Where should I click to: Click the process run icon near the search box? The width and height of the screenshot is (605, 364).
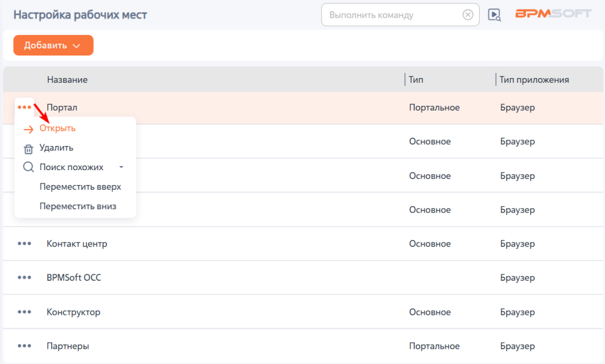pyautogui.click(x=495, y=15)
